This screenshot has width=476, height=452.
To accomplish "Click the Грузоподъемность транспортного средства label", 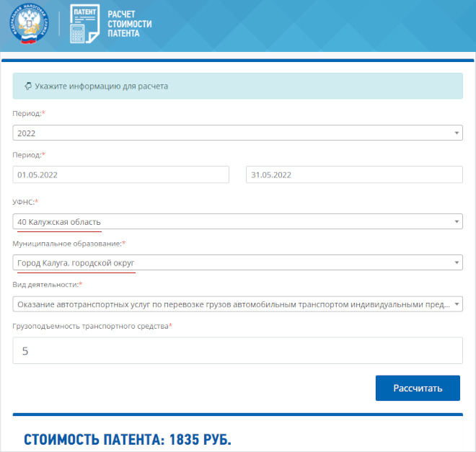I will [92, 326].
